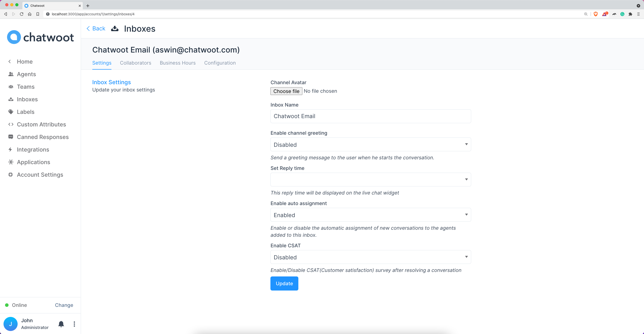This screenshot has width=644, height=334.
Task: Open Enable channel greeting dropdown
Action: 371,145
